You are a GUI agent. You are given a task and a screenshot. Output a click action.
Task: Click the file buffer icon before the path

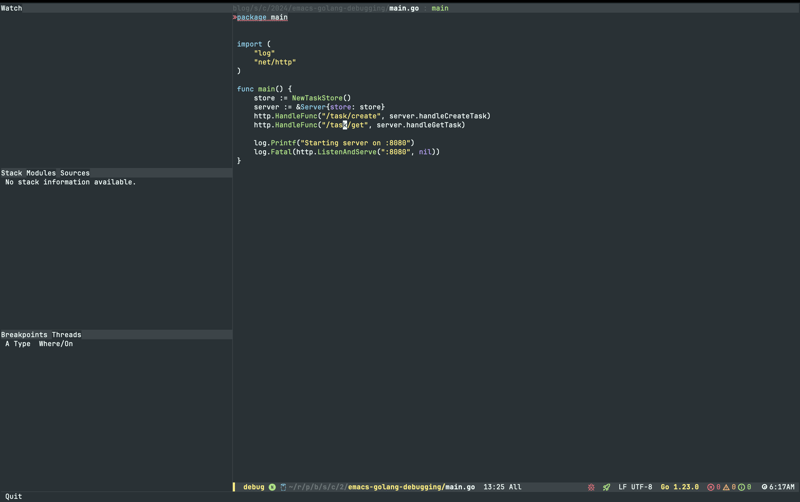283,487
